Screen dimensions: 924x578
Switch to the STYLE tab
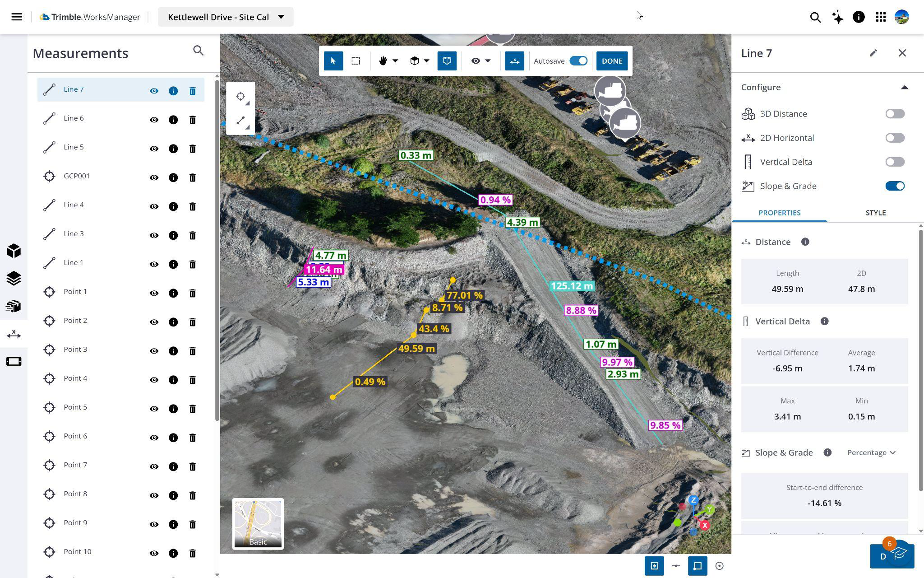875,213
